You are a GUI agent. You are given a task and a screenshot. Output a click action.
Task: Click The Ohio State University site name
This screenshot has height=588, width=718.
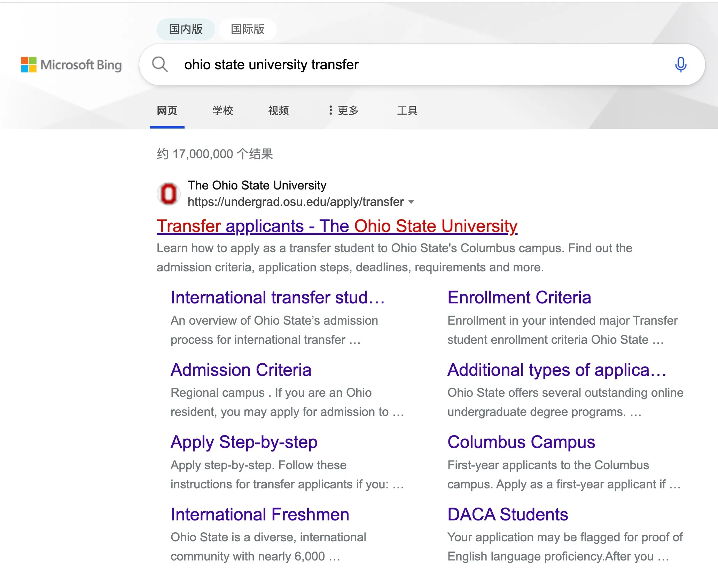(x=257, y=185)
